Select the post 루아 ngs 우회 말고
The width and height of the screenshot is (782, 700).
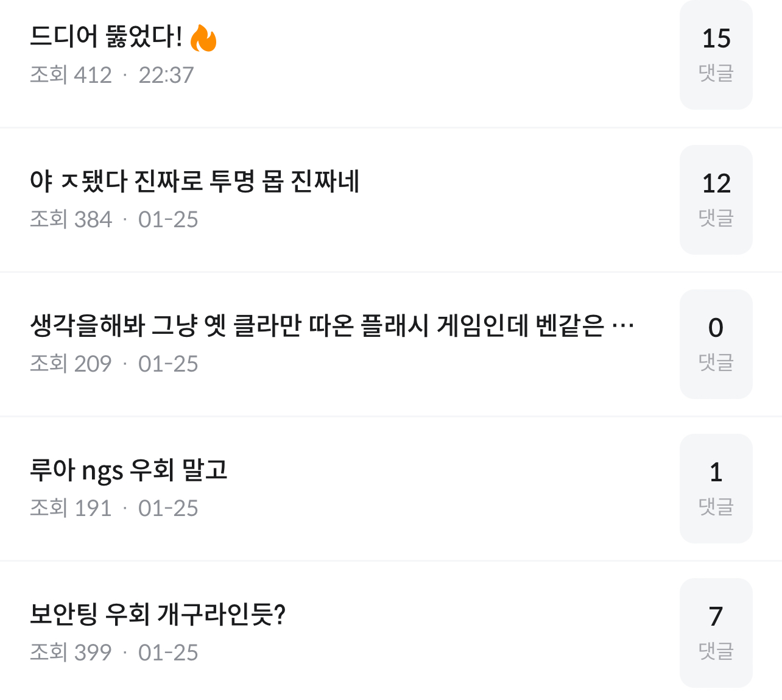point(129,470)
